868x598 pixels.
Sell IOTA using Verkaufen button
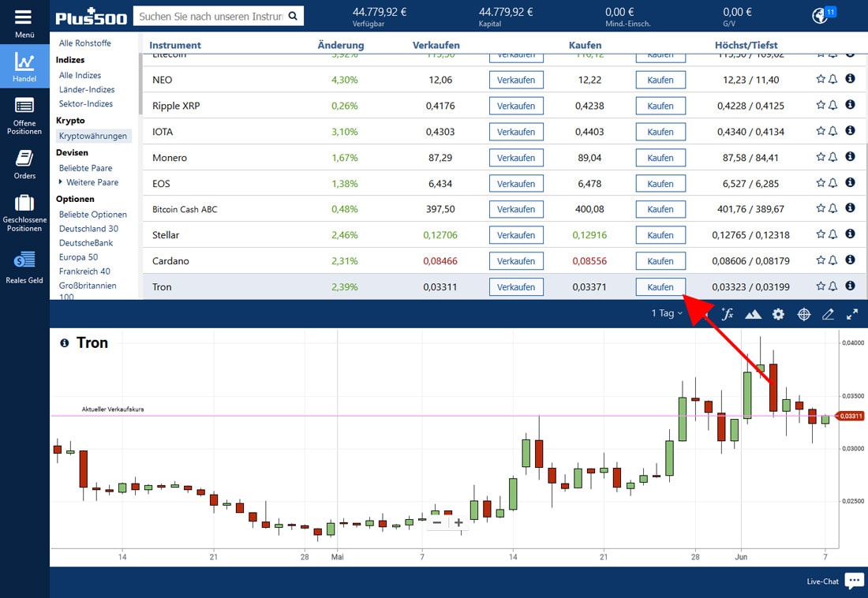pos(516,132)
